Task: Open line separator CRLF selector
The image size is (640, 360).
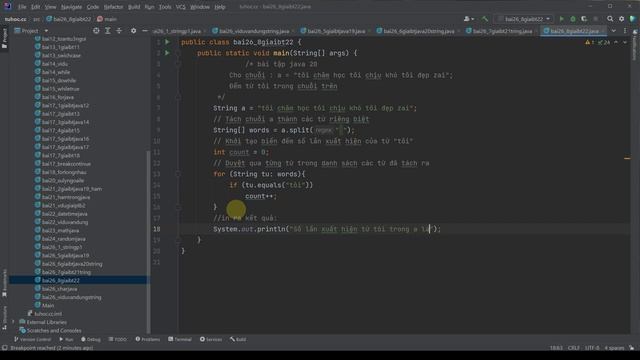Action: [x=573, y=348]
